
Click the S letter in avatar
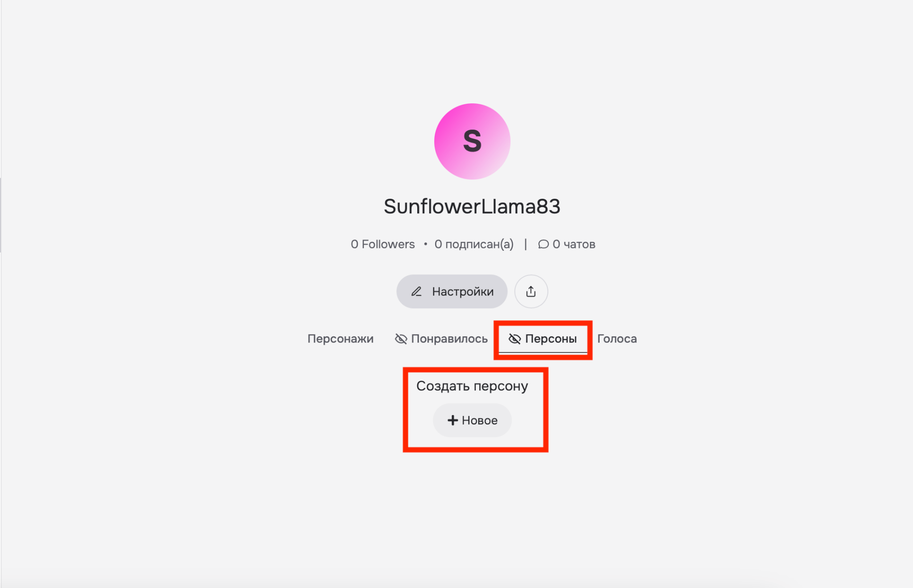472,141
